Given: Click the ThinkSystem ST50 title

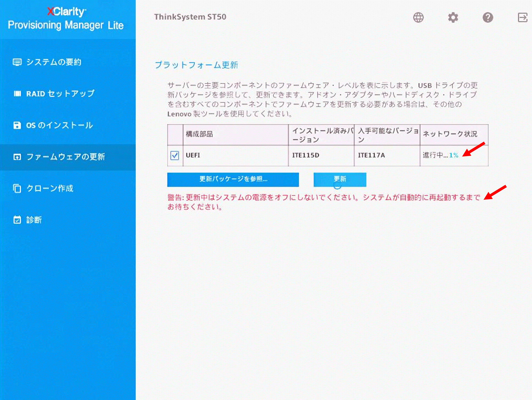Looking at the screenshot, I should (190, 17).
